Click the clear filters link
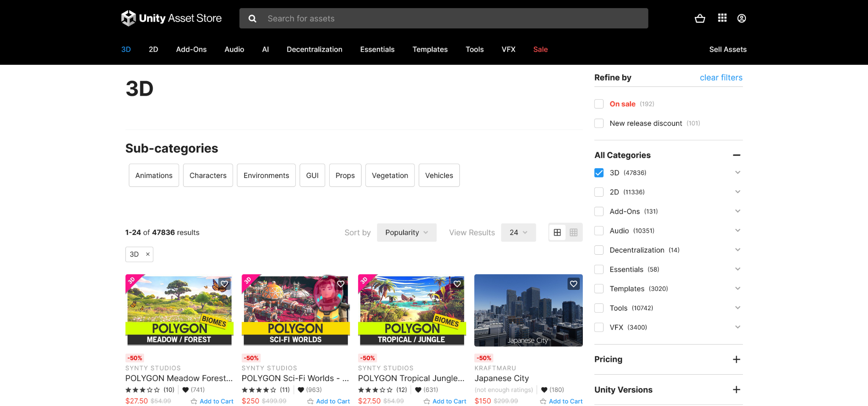This screenshot has width=868, height=406. [x=721, y=78]
